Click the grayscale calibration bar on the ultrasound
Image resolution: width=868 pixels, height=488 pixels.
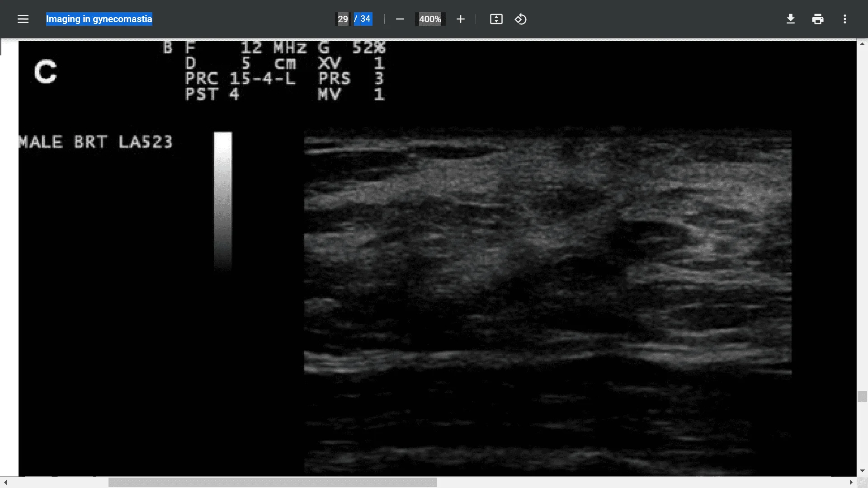click(223, 201)
